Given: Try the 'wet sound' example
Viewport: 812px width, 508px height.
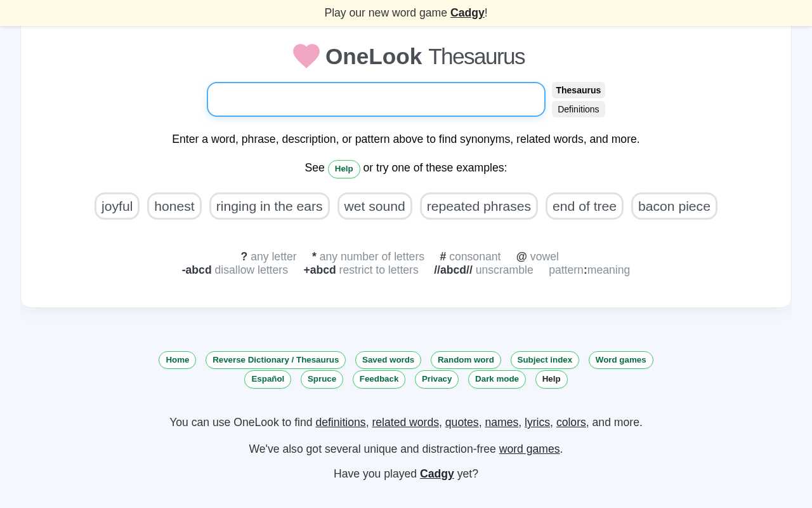Looking at the screenshot, I should coord(374,206).
